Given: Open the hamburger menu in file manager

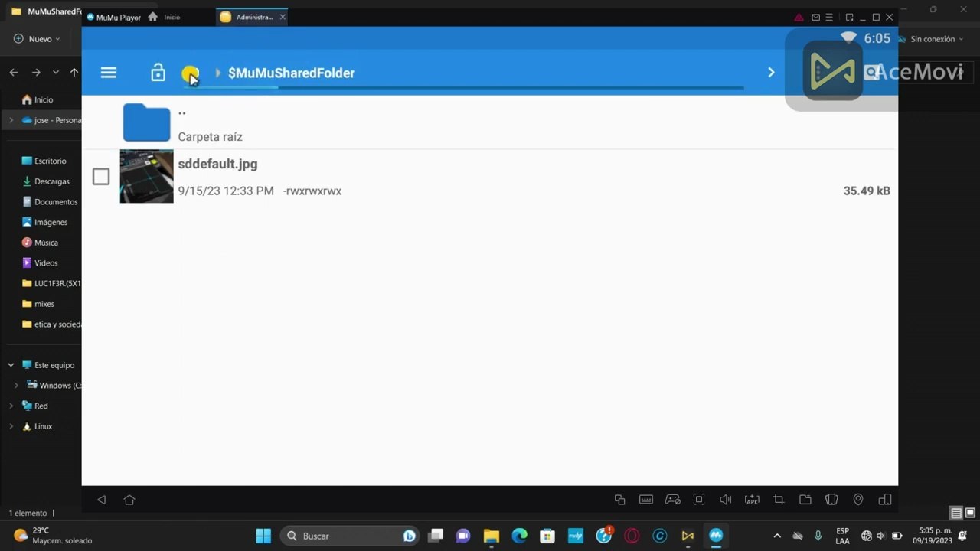Looking at the screenshot, I should 109,73.
